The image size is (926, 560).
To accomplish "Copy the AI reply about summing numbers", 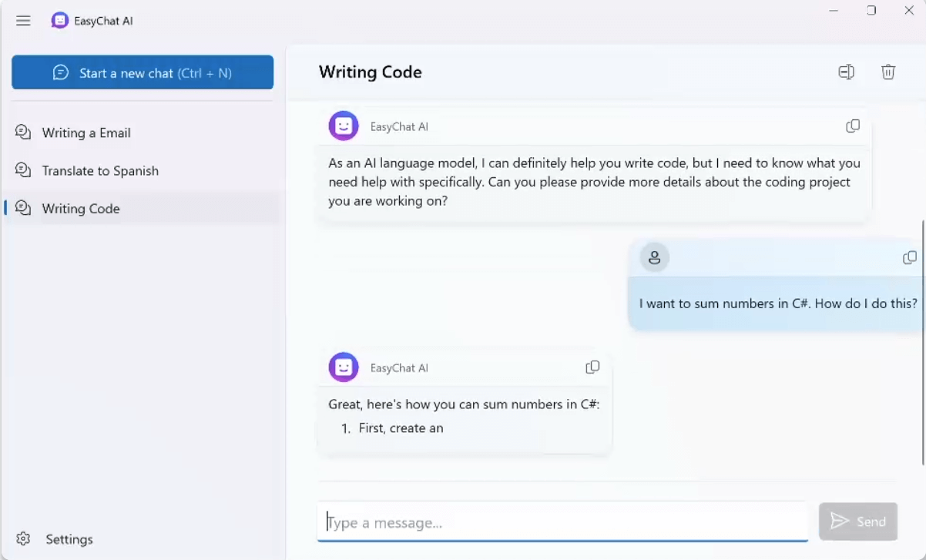I will [x=592, y=367].
